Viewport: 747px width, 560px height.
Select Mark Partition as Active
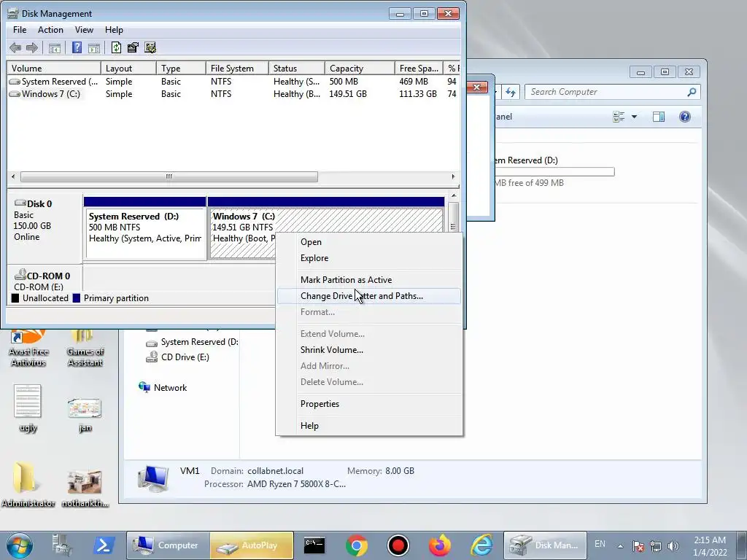coord(368,280)
